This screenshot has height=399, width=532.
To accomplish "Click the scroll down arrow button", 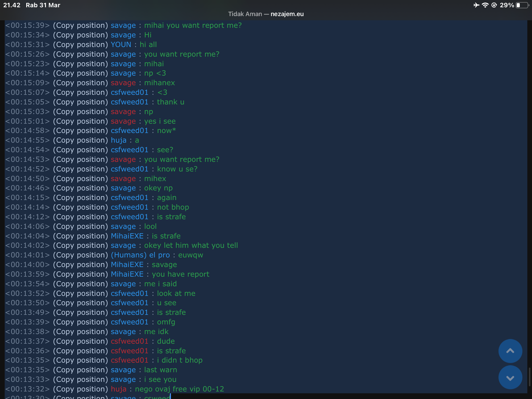I will point(510,377).
